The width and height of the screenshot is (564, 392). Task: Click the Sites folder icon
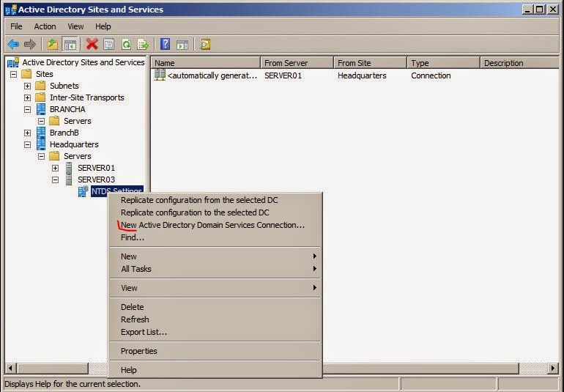26,74
